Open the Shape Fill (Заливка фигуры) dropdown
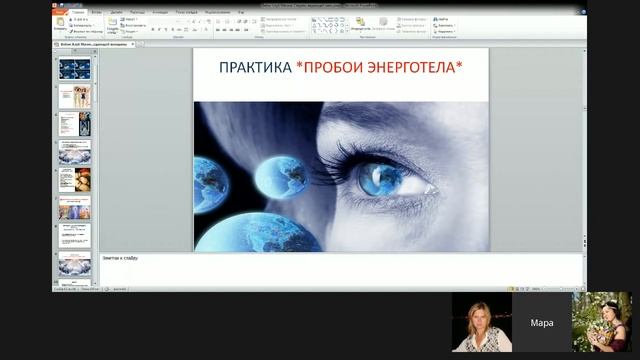Viewport: 640px width, 360px height. pos(412,19)
